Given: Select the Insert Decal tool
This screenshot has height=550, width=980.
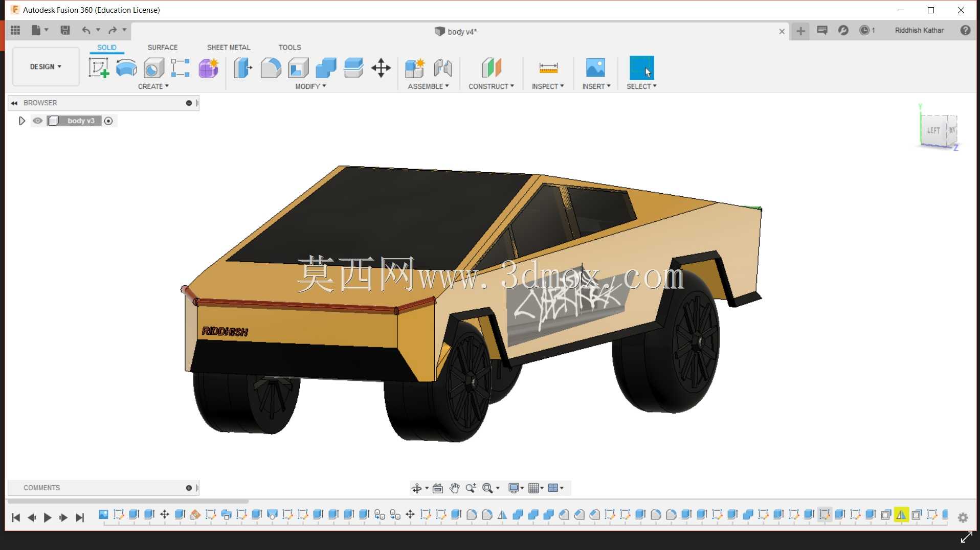Looking at the screenshot, I should 595,67.
